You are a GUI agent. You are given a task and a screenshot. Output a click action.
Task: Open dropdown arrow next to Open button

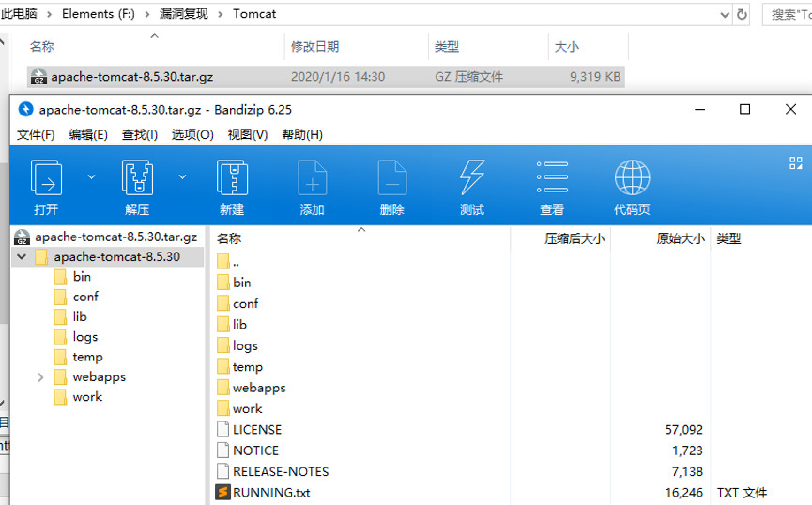tap(91, 177)
